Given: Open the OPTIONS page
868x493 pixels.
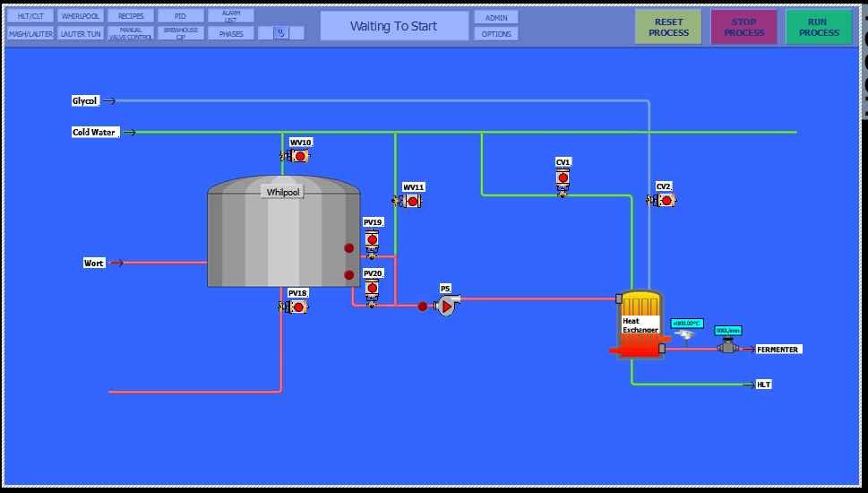Looking at the screenshot, I should coord(496,34).
